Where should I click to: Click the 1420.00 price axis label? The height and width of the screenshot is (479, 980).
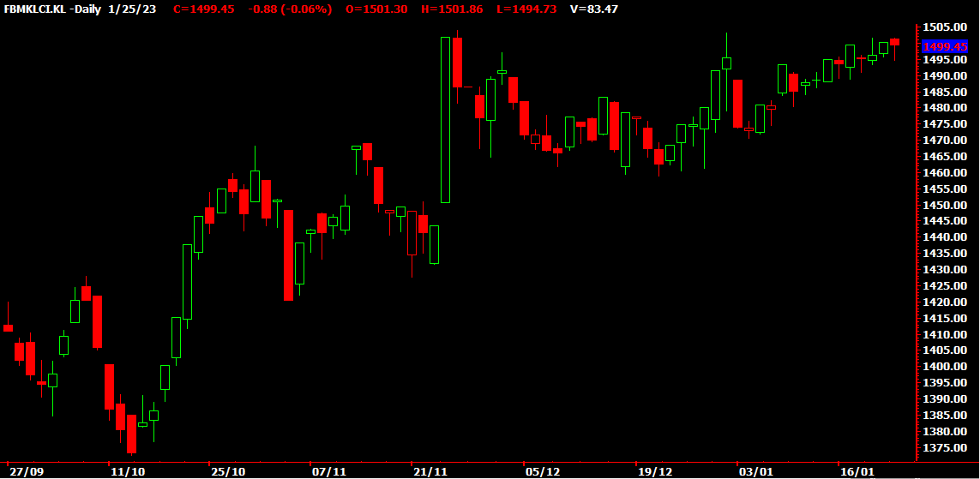(946, 302)
